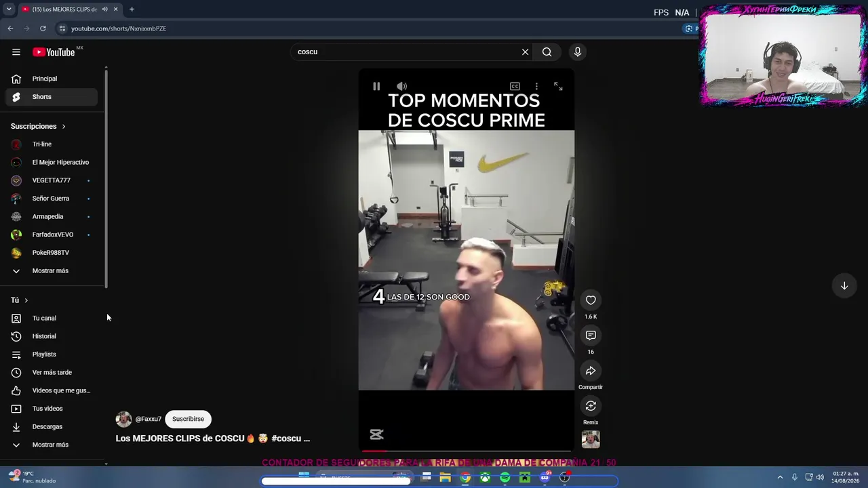
Task: Open Spotify from the taskbar
Action: [x=505, y=478]
